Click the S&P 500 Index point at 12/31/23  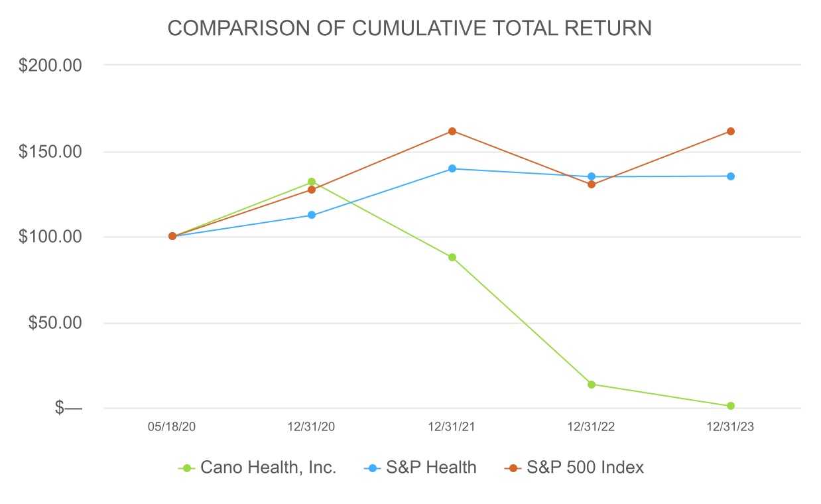(x=731, y=131)
